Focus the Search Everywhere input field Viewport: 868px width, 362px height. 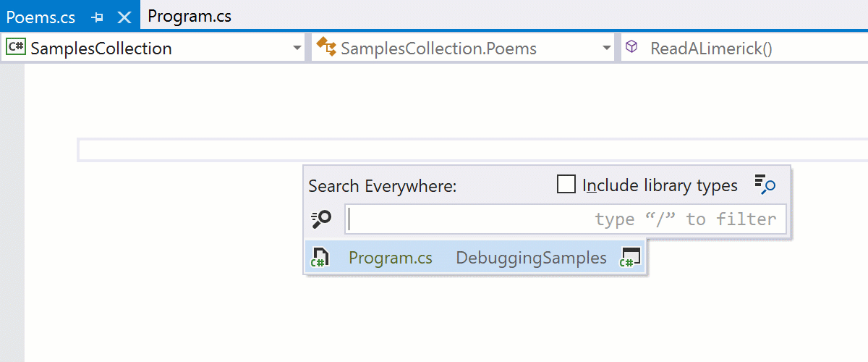pos(566,219)
